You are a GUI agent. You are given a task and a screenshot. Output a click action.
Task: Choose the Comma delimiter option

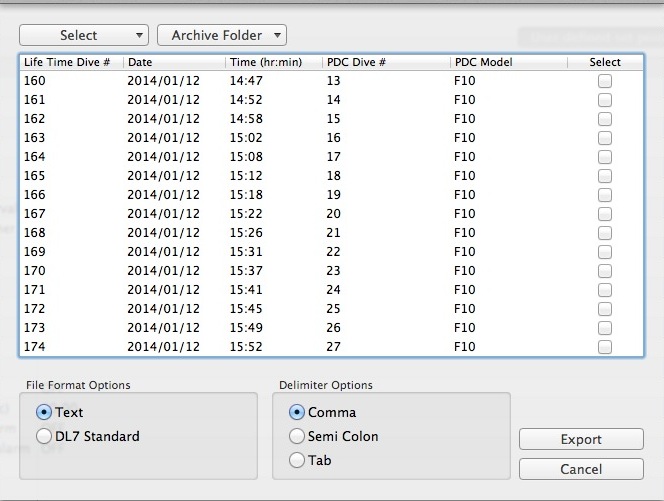[x=297, y=412]
